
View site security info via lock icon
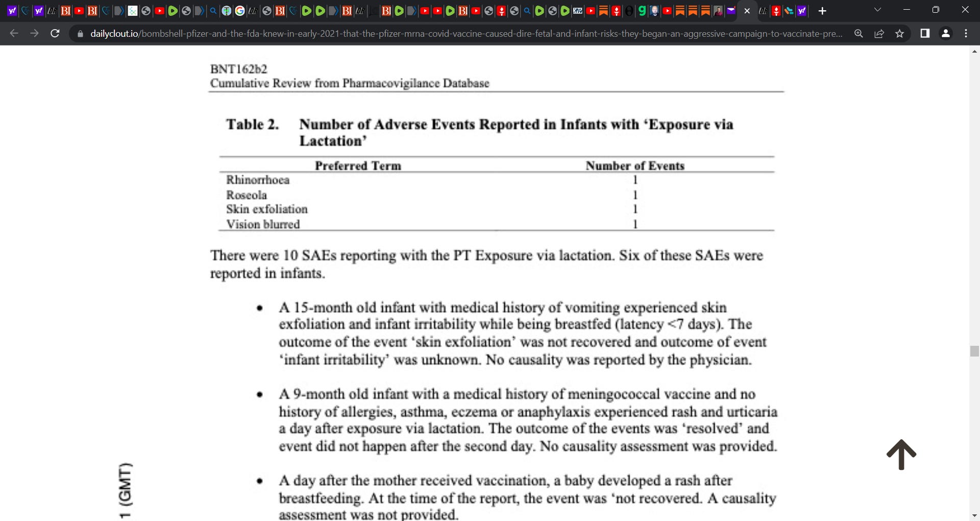pos(80,34)
